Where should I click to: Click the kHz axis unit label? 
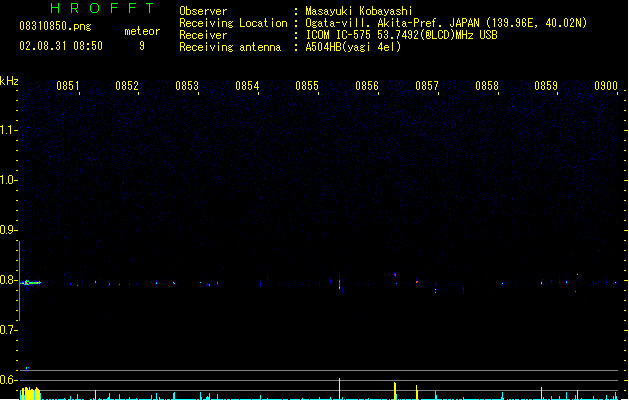click(x=9, y=81)
